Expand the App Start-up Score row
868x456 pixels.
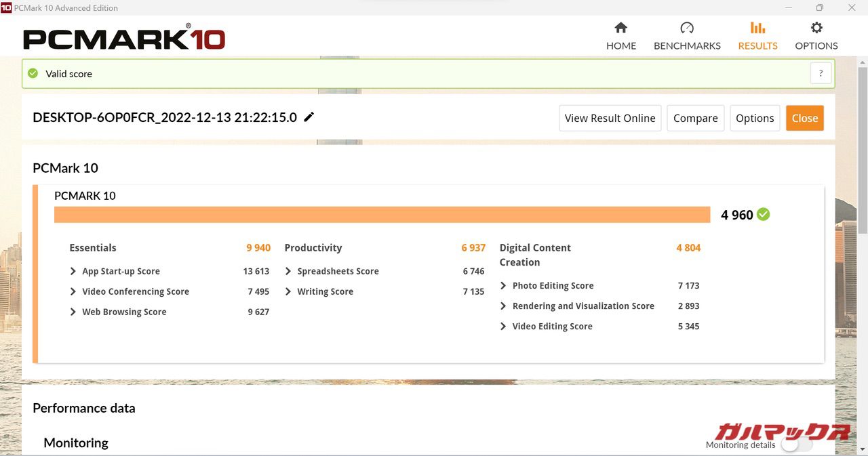73,271
